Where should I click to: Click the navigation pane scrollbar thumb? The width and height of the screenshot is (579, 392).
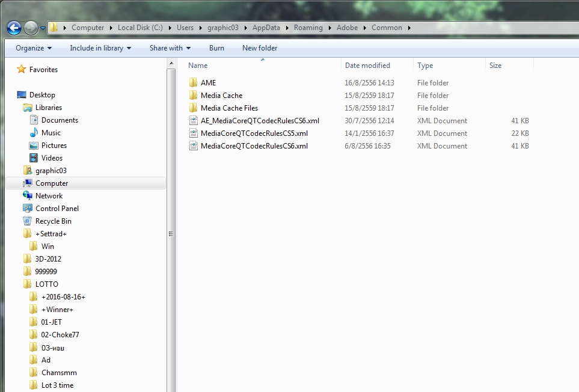pos(171,233)
